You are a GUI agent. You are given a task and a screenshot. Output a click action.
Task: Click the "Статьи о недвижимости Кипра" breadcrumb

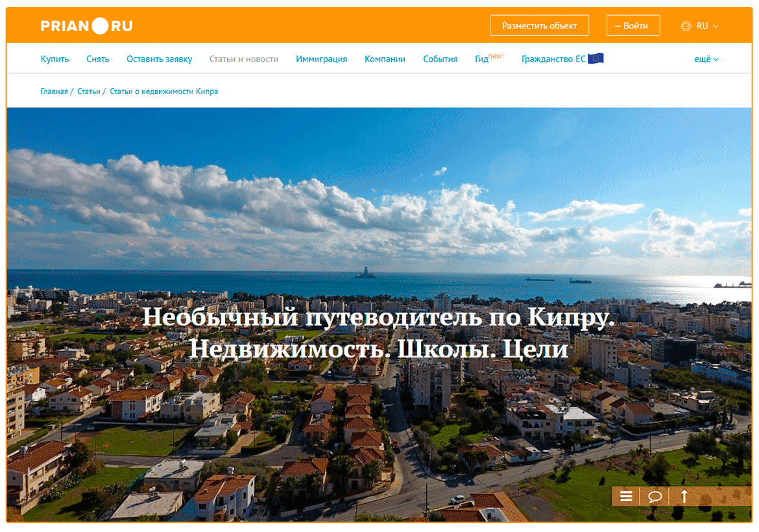(x=163, y=91)
